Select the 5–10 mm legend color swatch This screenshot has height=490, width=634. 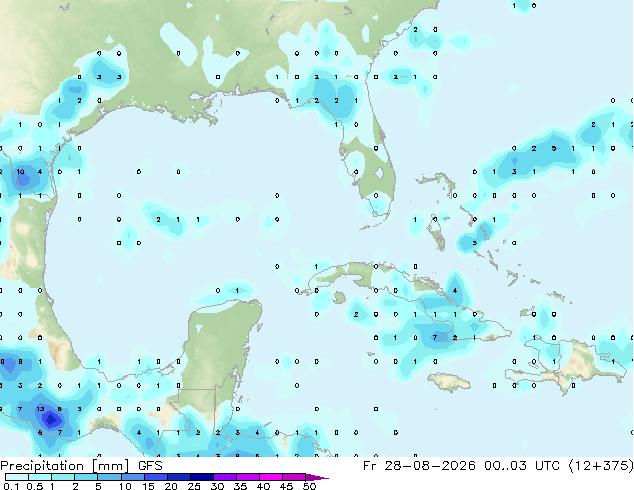click(x=109, y=477)
